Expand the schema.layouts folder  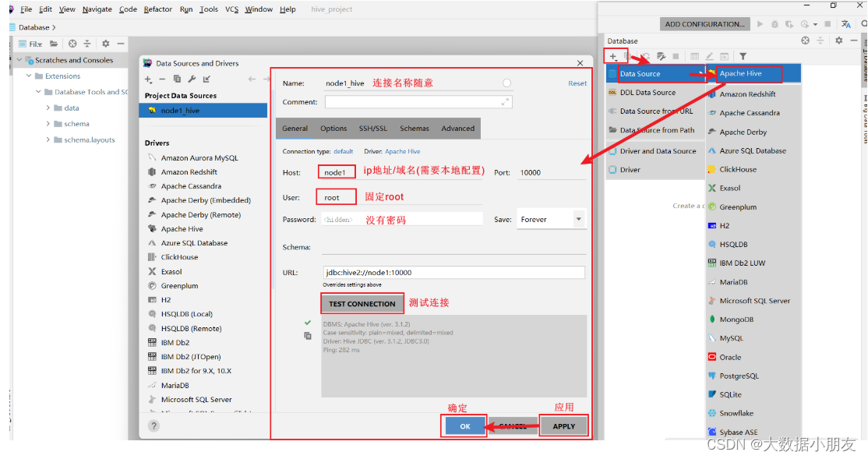pyautogui.click(x=48, y=140)
